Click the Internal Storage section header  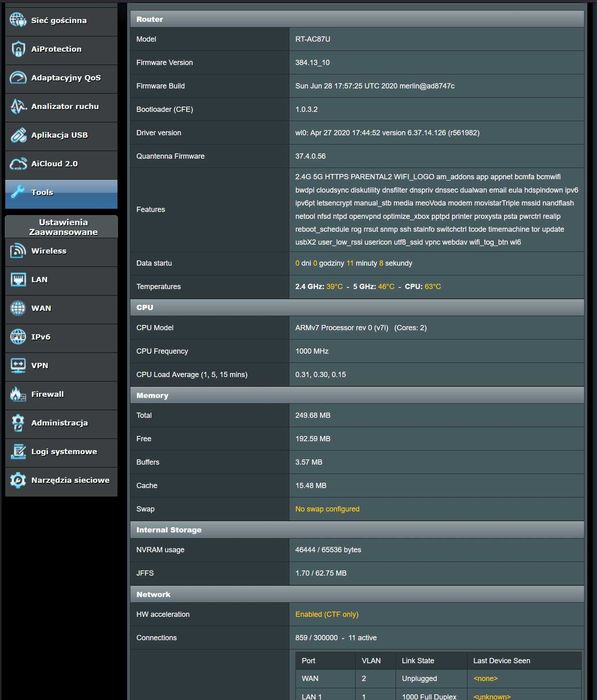tap(357, 530)
